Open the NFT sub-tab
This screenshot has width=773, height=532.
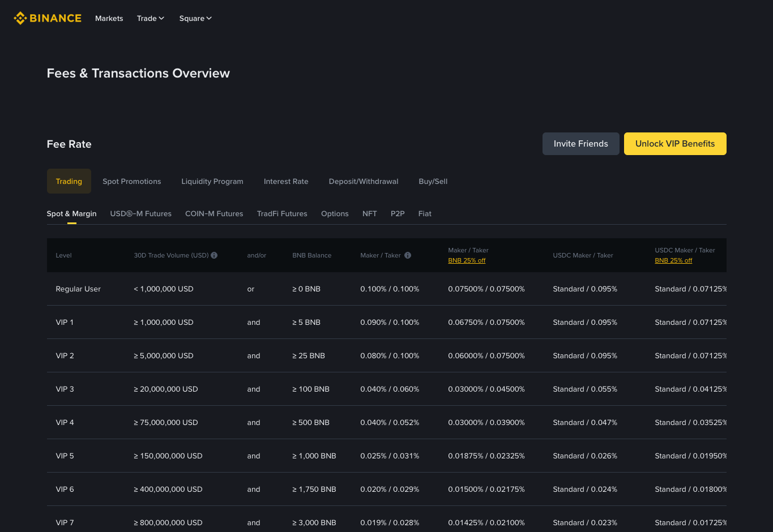(x=370, y=214)
